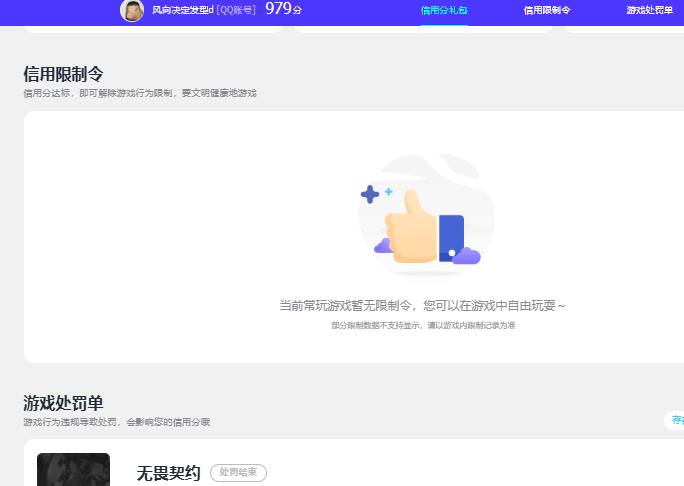Click the username 风向决定发型d

(x=182, y=10)
